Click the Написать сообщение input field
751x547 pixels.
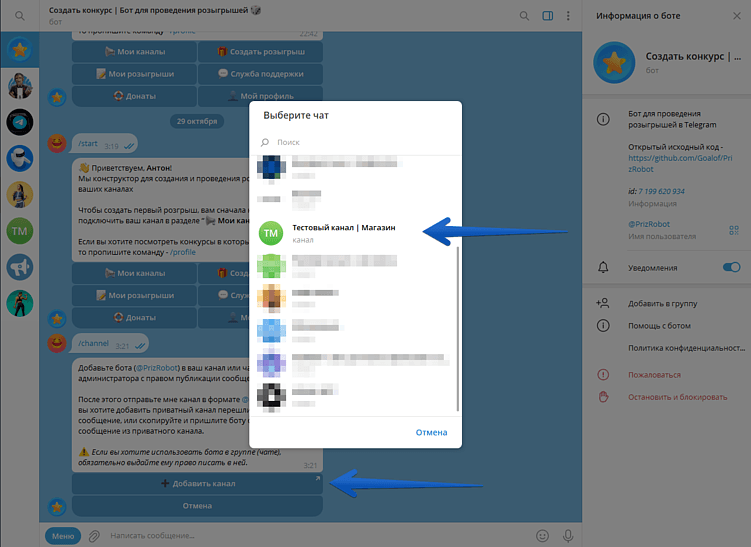tap(316, 536)
